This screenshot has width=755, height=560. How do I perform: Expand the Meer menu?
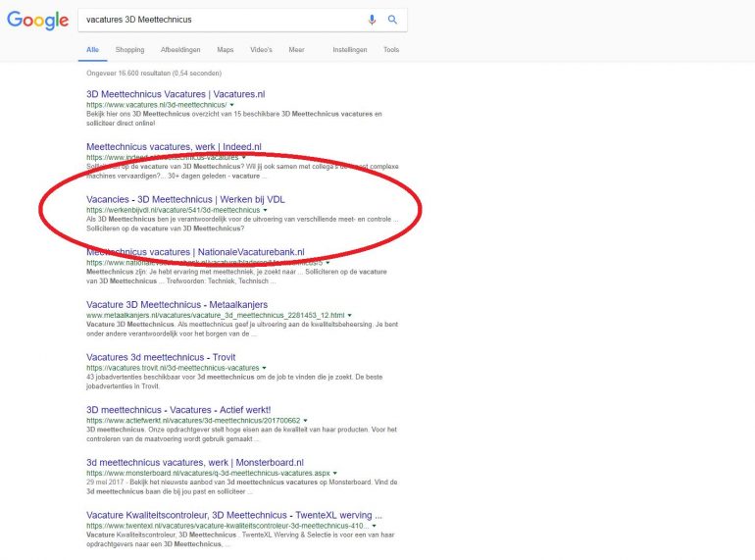click(296, 50)
